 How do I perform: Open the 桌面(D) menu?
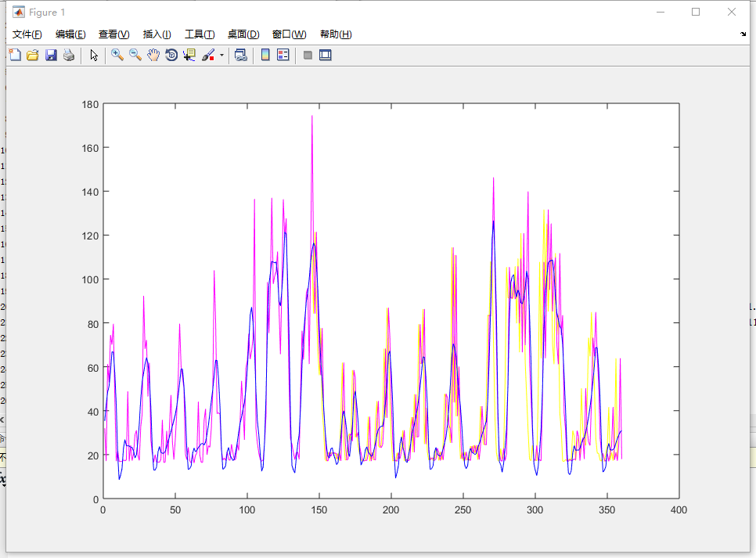pyautogui.click(x=243, y=34)
